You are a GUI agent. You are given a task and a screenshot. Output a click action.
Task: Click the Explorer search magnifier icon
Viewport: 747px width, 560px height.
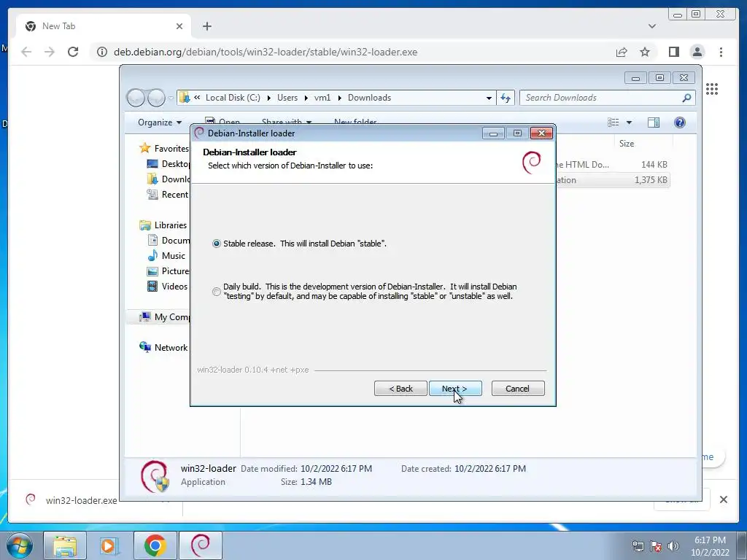click(x=686, y=98)
